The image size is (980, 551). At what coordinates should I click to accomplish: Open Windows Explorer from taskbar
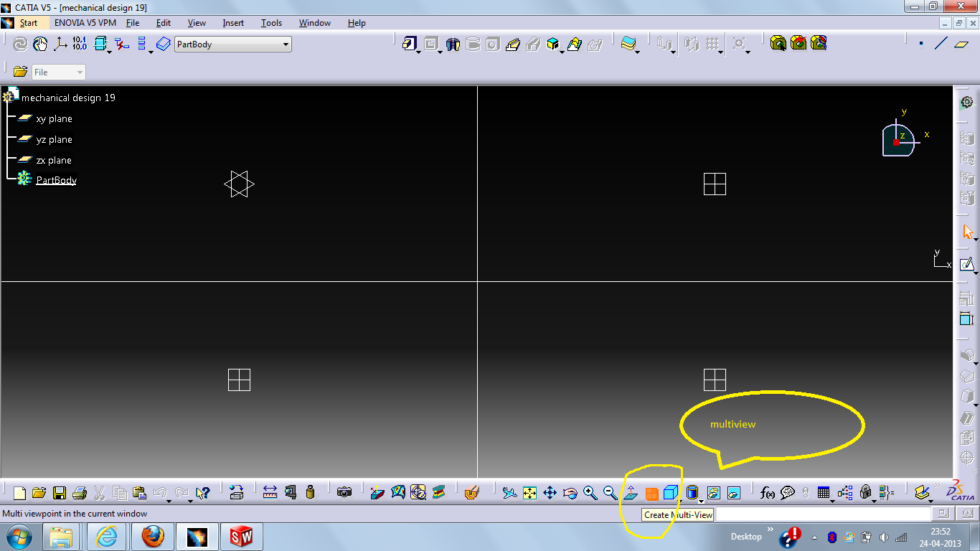[x=62, y=537]
